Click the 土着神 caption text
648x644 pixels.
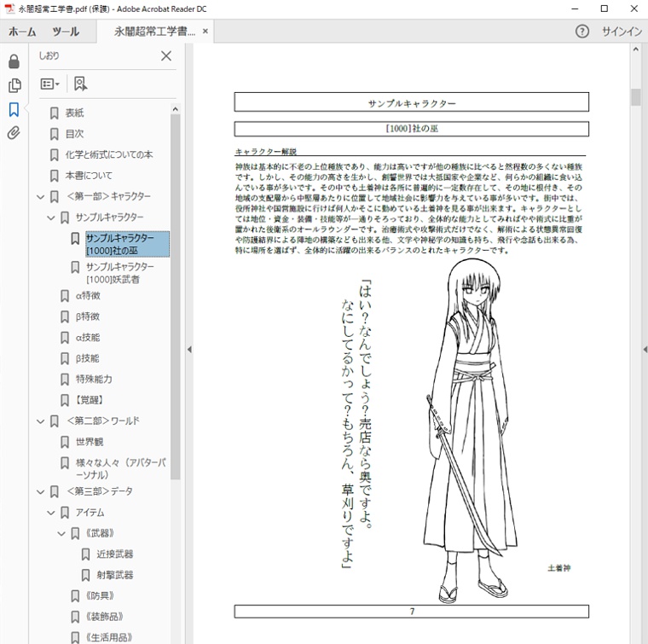point(559,568)
